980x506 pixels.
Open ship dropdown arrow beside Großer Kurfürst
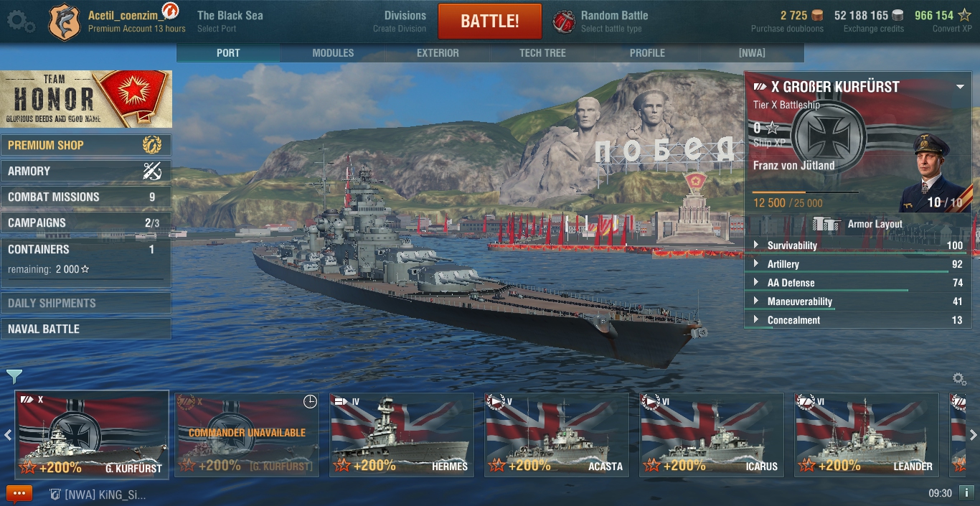[x=960, y=87]
